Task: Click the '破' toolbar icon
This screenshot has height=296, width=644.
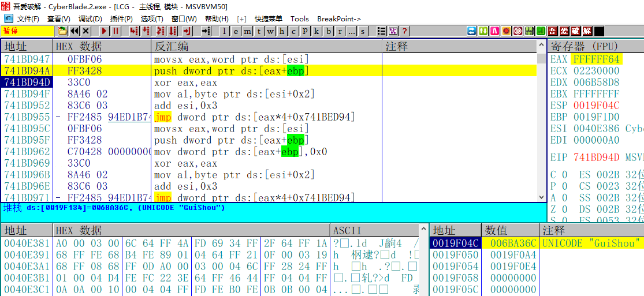Action: click(576, 31)
